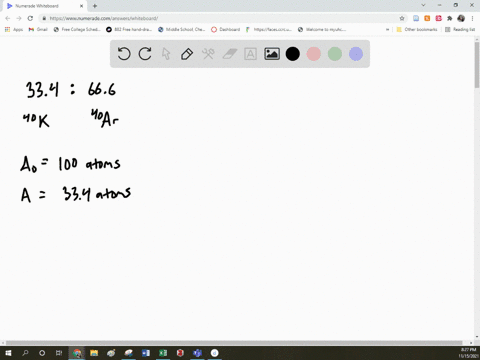Open the round white app on the taskbar
The width and height of the screenshot is (480, 360).
[x=215, y=353]
